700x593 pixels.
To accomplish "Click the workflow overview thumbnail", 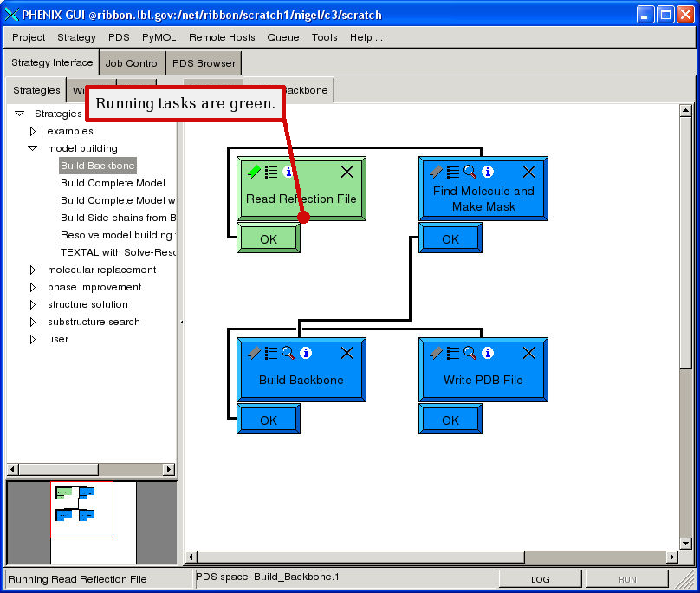I will click(81, 509).
